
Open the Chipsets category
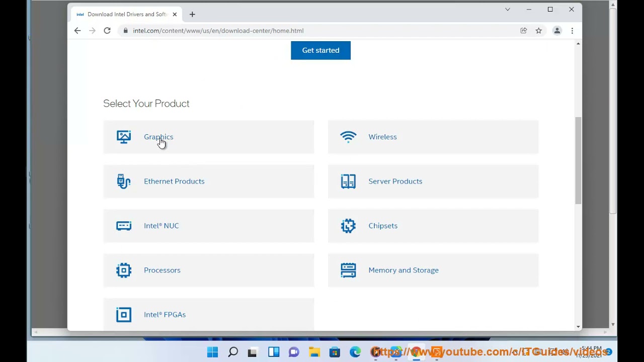pos(433,226)
